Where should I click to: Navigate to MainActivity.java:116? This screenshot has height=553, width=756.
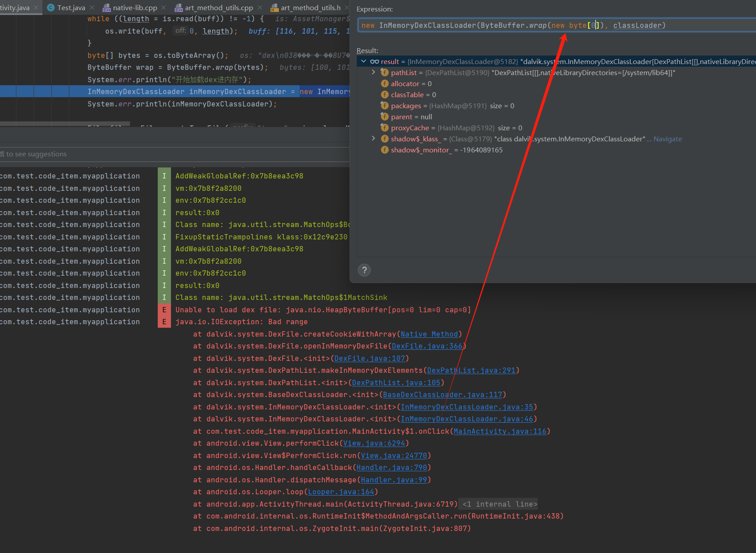(x=500, y=431)
